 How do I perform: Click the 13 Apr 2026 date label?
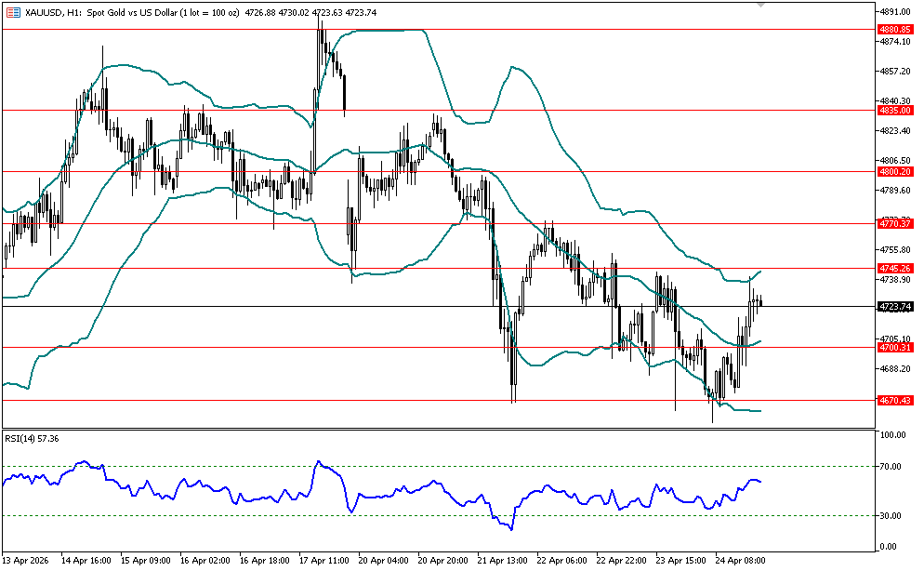tap(28, 561)
